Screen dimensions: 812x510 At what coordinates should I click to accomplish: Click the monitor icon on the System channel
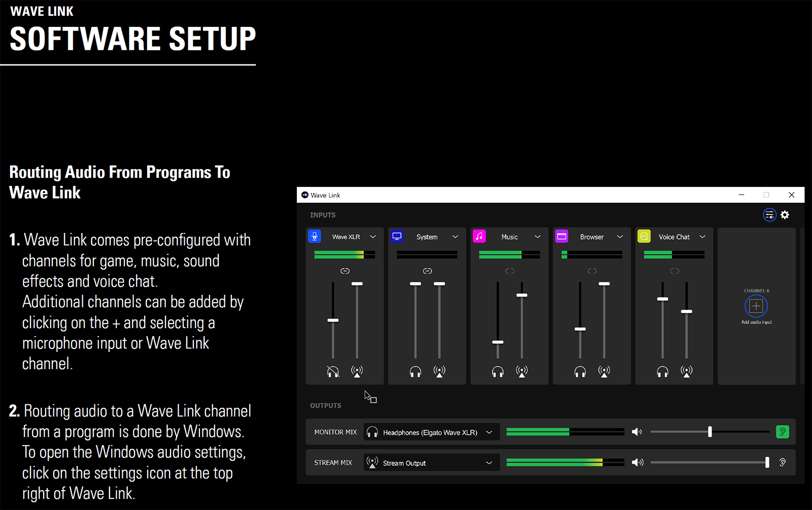tap(397, 236)
